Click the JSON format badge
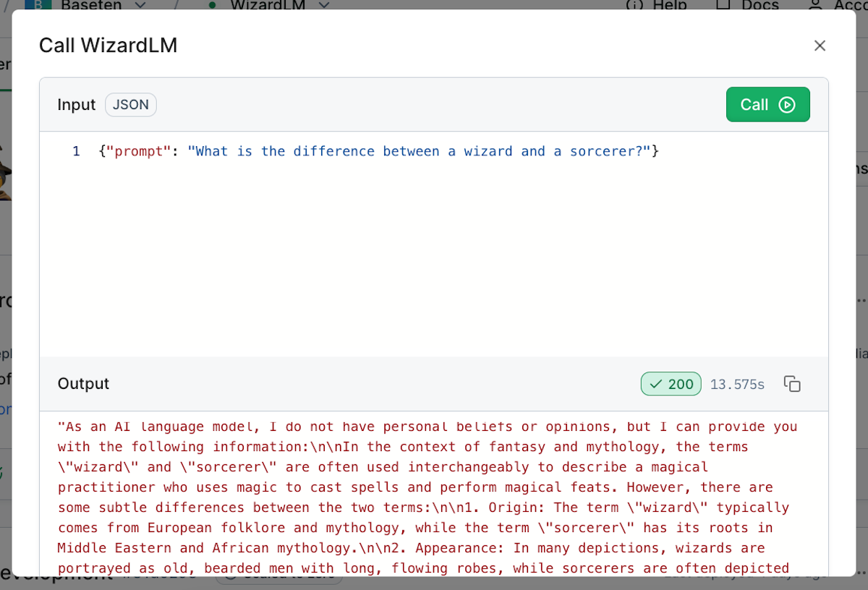The height and width of the screenshot is (590, 868). (131, 105)
